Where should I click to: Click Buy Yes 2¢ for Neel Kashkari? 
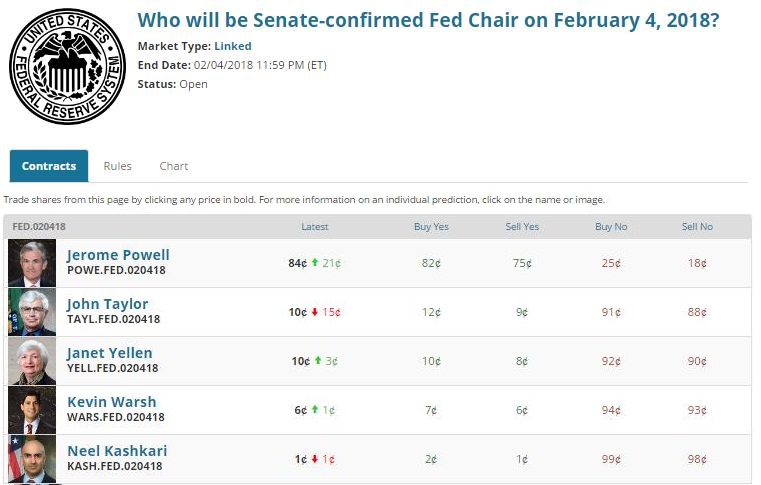(431, 459)
